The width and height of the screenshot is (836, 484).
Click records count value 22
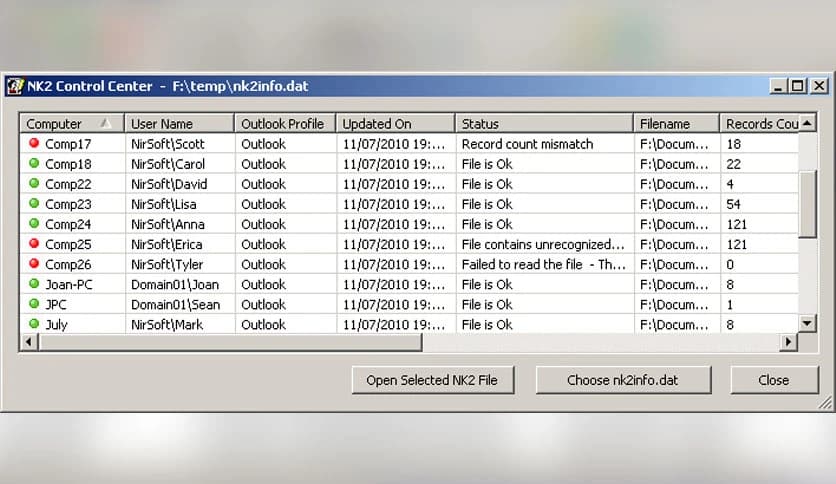733,164
